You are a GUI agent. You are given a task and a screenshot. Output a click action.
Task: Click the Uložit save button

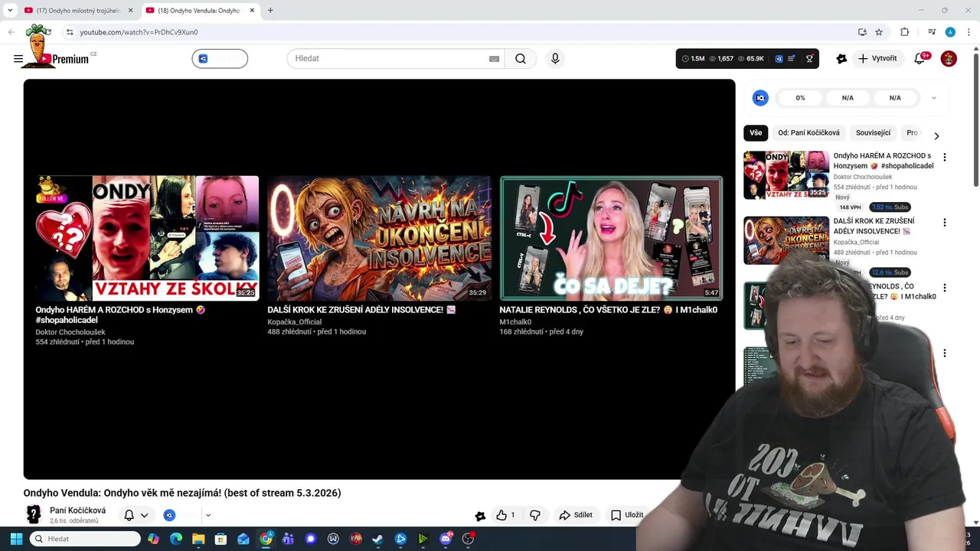627,515
